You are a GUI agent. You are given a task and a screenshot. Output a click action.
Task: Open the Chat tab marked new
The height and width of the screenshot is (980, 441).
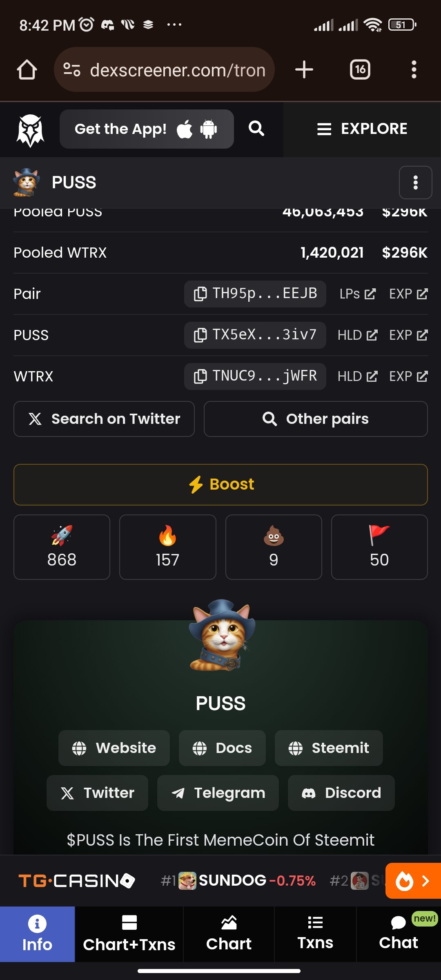click(x=399, y=934)
